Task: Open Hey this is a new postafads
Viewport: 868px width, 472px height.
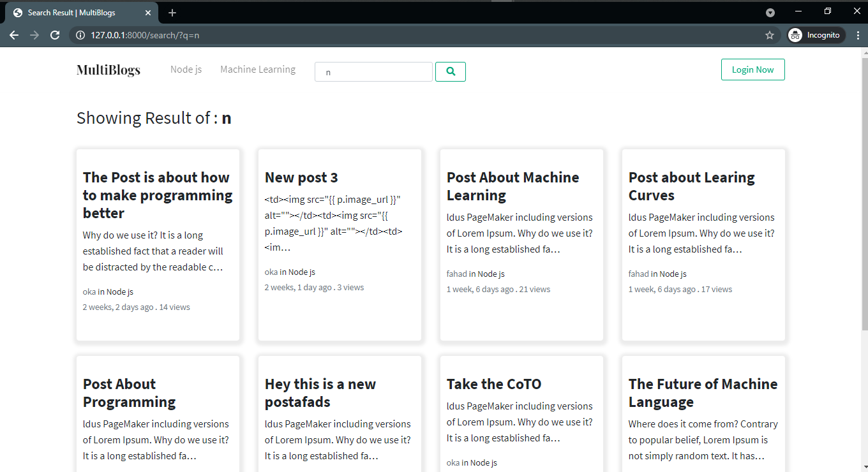Action: pos(320,393)
